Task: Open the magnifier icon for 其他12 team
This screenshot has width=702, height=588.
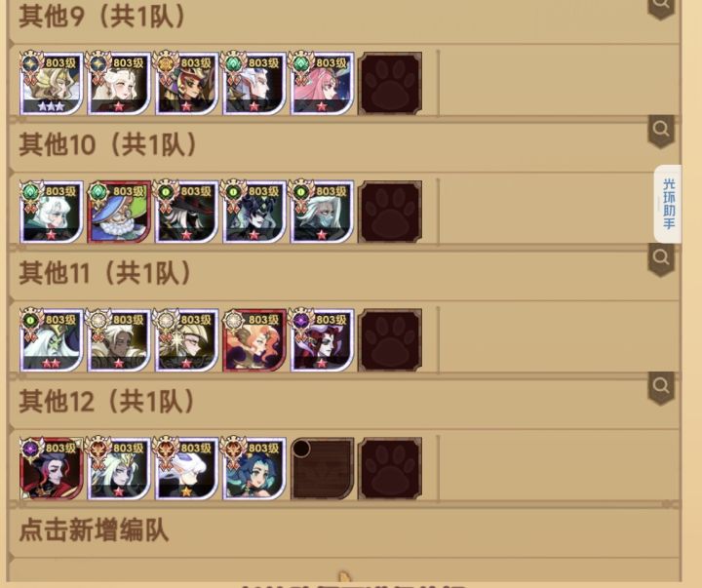Action: tap(661, 386)
